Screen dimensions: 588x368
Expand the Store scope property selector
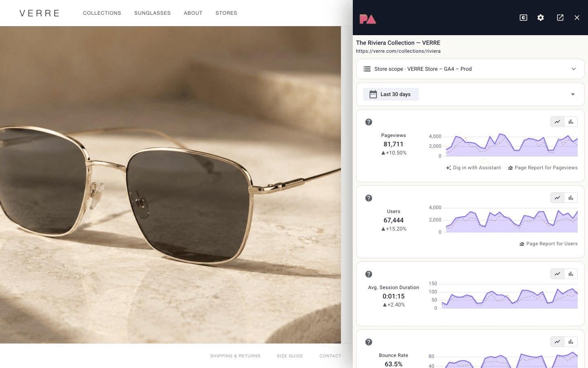[x=470, y=69]
